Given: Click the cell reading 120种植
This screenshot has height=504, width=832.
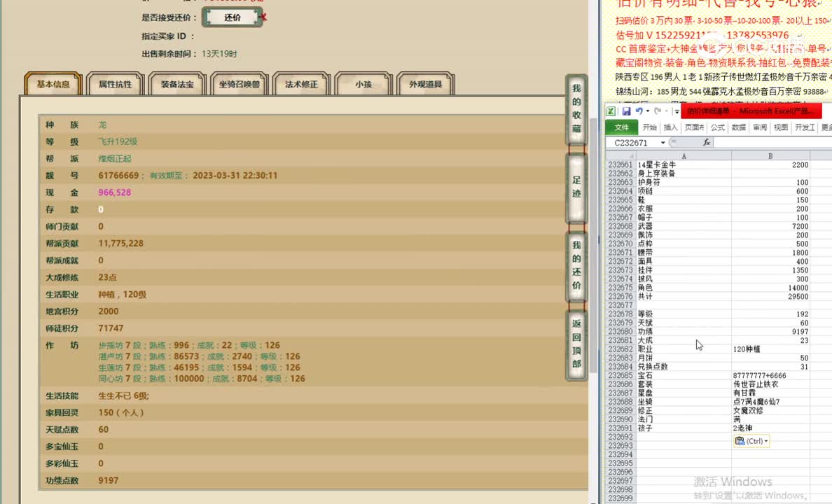Looking at the screenshot, I should pyautogui.click(x=770, y=349).
